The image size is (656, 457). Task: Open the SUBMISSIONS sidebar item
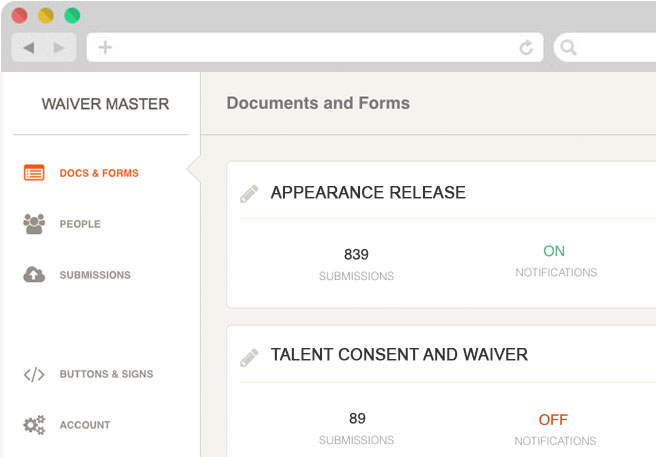(95, 275)
